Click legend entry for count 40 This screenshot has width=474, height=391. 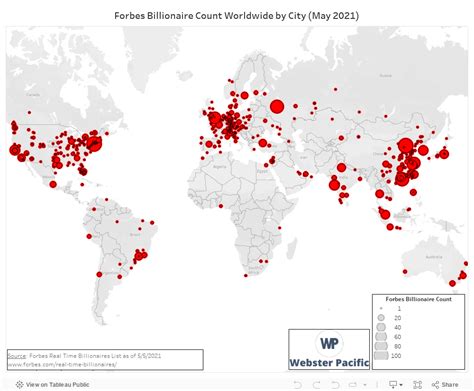tap(388, 327)
